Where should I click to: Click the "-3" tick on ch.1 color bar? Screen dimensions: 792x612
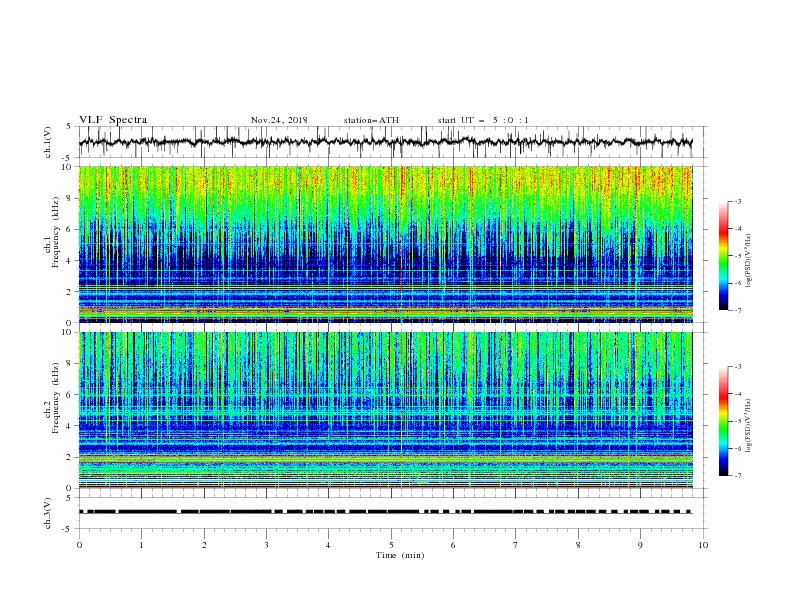[x=737, y=201]
